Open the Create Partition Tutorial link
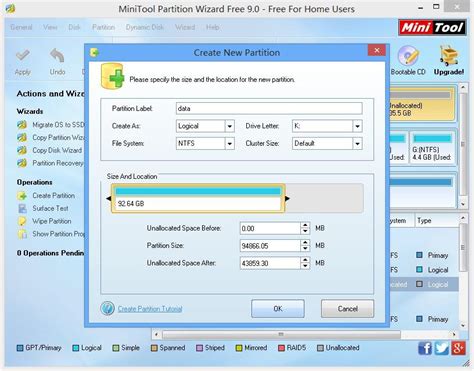Image resolution: width=474 pixels, height=371 pixels. 150,309
